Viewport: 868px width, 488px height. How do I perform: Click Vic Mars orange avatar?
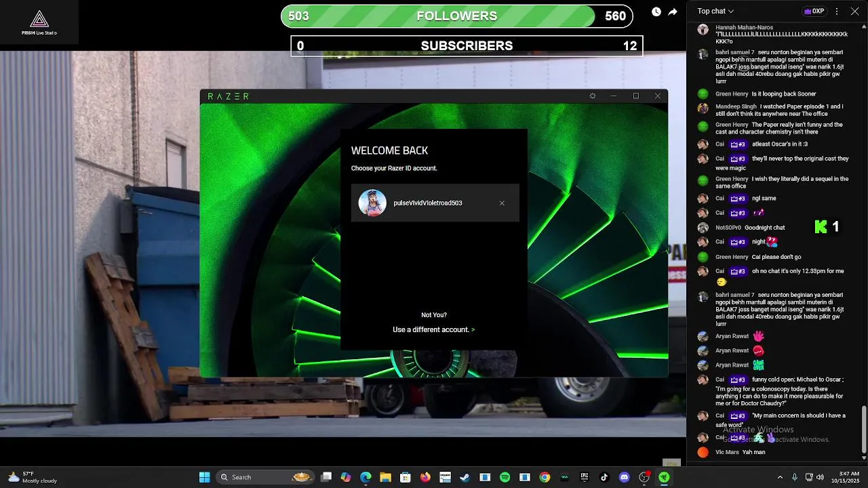[x=703, y=452]
